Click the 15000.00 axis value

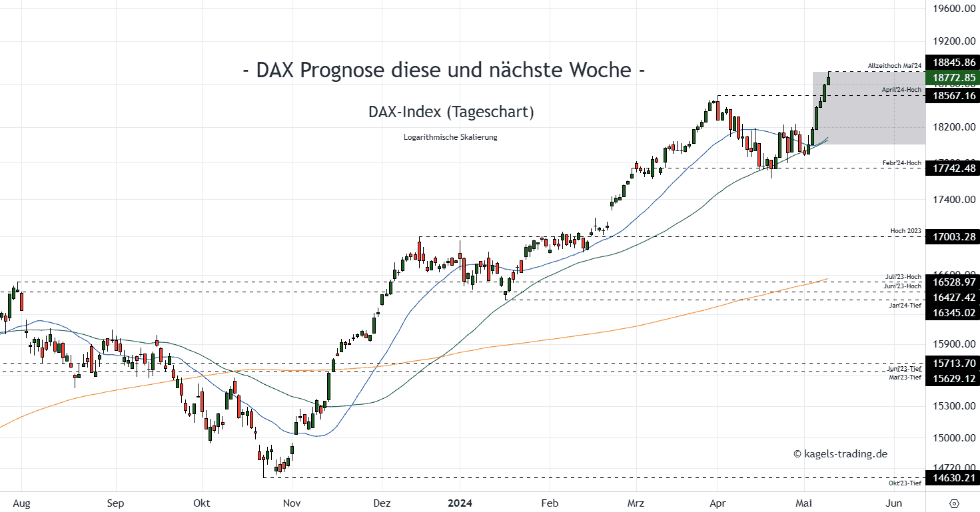tap(955, 438)
